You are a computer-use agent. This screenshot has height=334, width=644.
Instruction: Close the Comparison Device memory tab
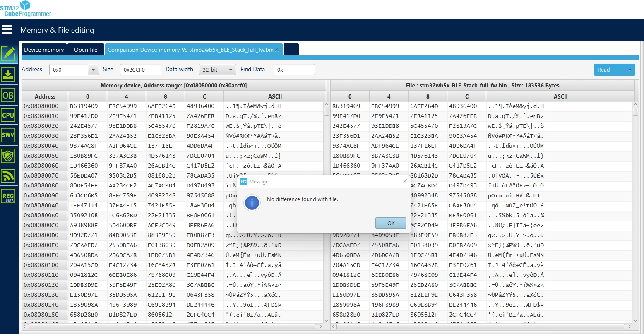click(277, 50)
